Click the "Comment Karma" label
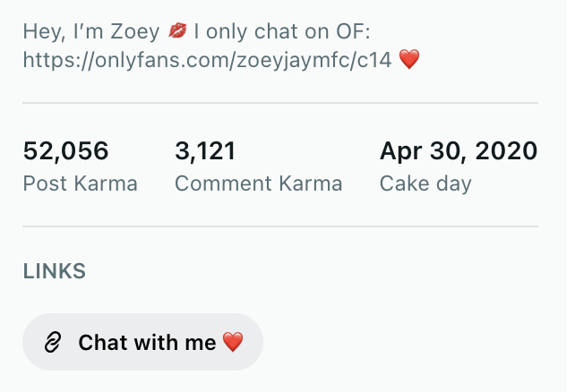 point(258,183)
